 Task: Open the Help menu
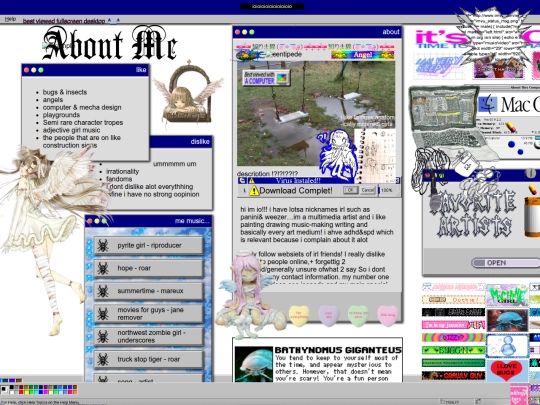10,19
